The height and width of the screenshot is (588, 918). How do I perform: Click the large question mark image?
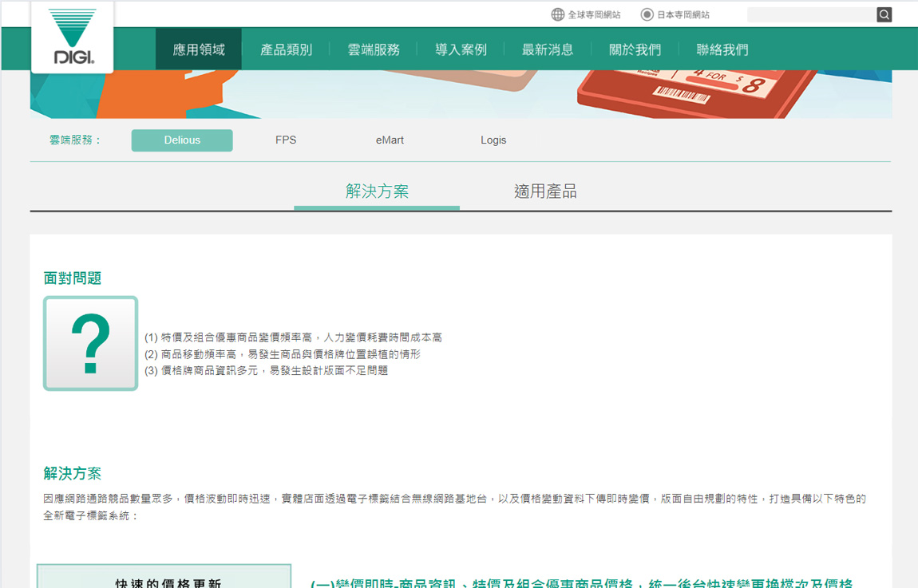[x=91, y=343]
